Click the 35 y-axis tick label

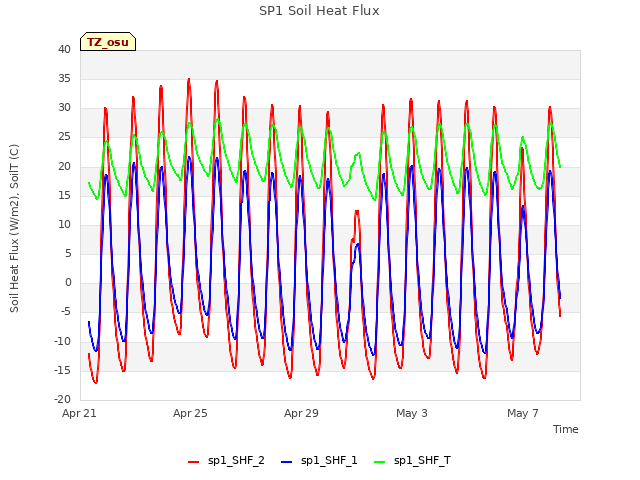[x=64, y=78]
